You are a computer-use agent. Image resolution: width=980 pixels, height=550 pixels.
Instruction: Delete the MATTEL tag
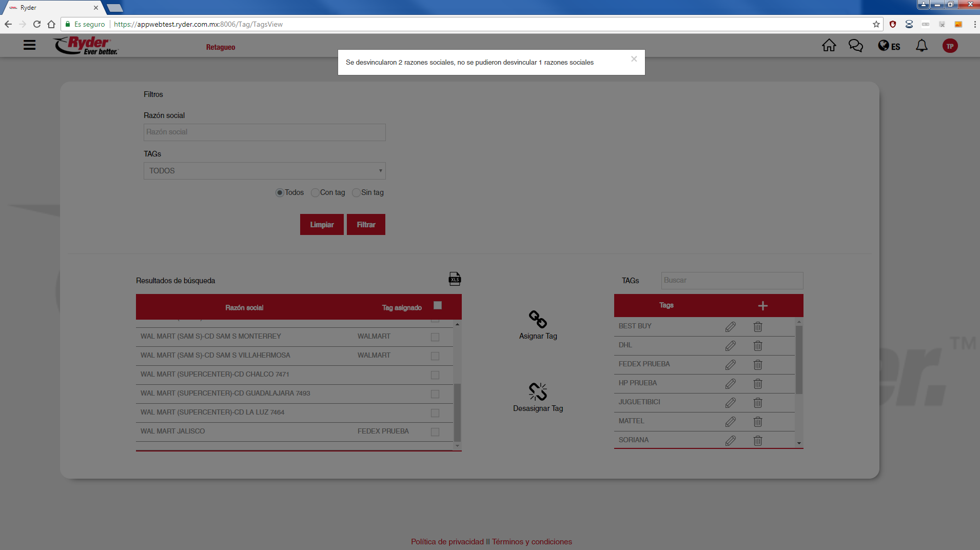point(757,422)
